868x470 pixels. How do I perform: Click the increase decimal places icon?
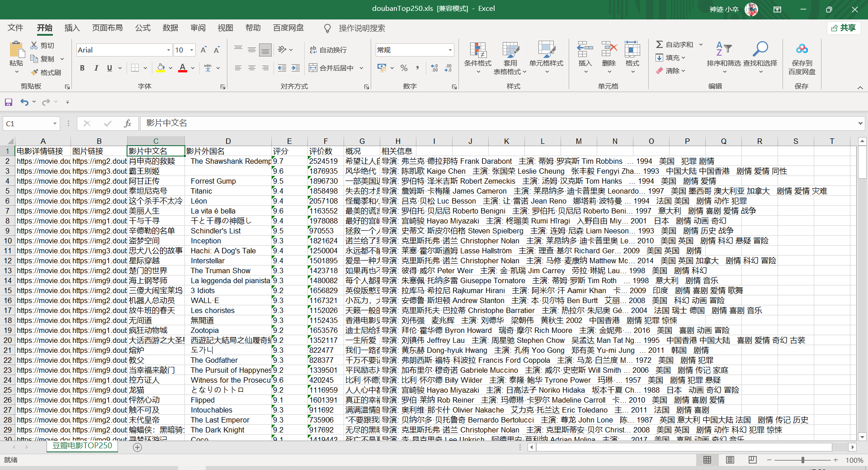pos(434,68)
